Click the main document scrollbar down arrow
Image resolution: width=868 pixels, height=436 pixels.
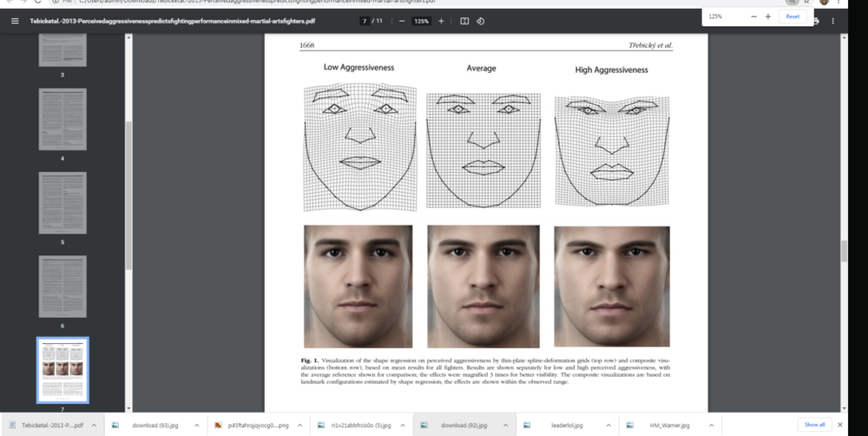[845, 408]
